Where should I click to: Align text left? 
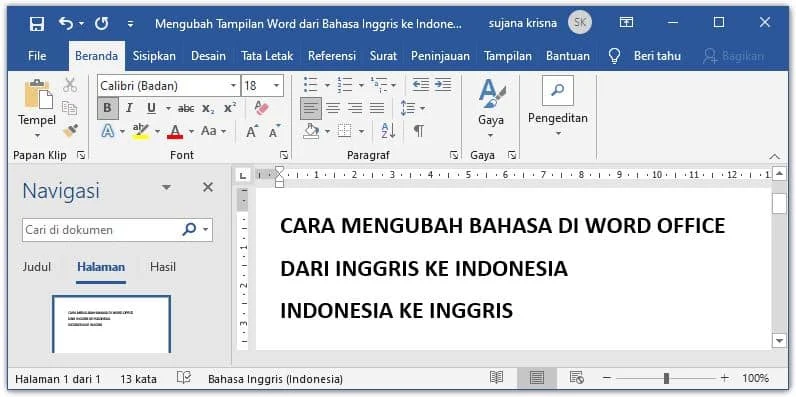tap(311, 109)
